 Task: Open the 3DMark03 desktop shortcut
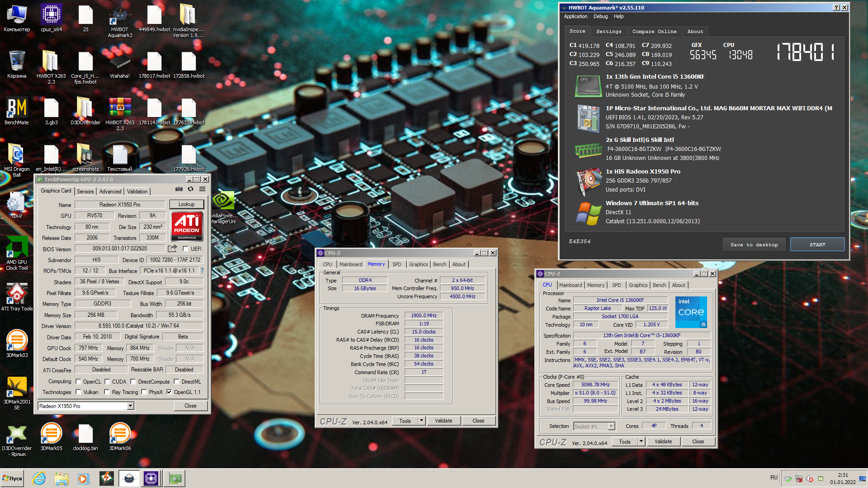17,343
